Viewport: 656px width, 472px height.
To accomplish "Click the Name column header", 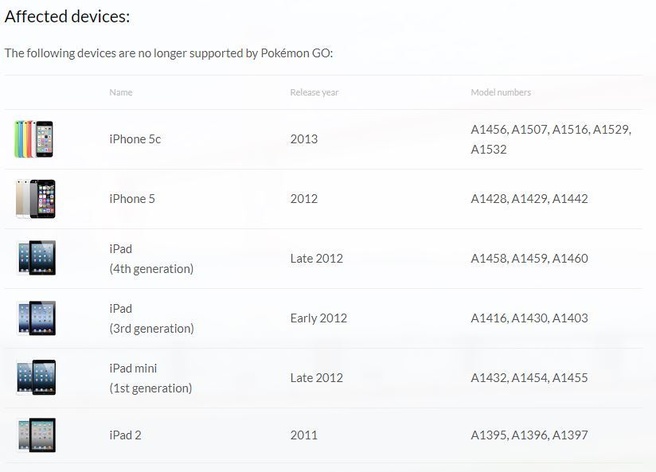I will pos(121,92).
